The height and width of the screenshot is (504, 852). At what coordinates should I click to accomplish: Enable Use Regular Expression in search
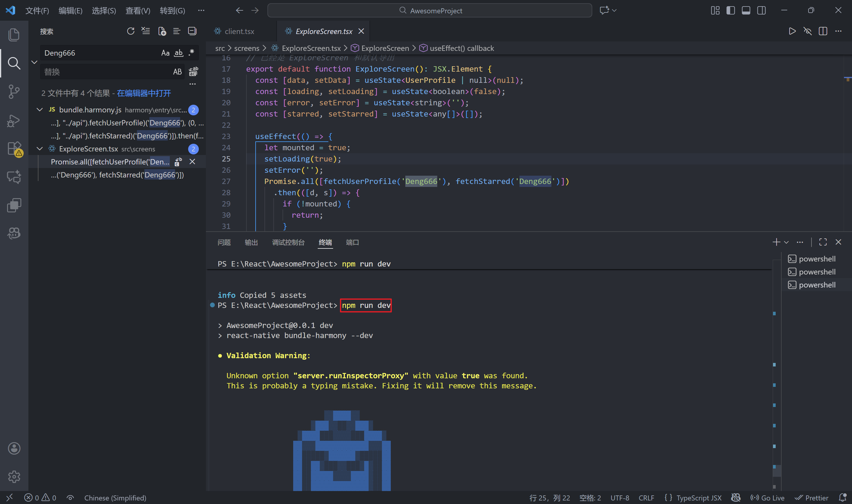(191, 53)
